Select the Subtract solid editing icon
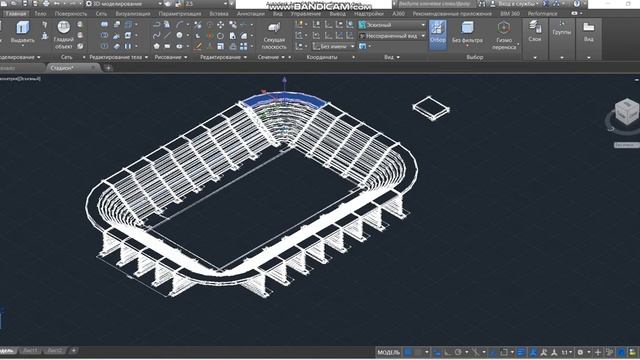Screen dimensions: 640x360 [104, 36]
